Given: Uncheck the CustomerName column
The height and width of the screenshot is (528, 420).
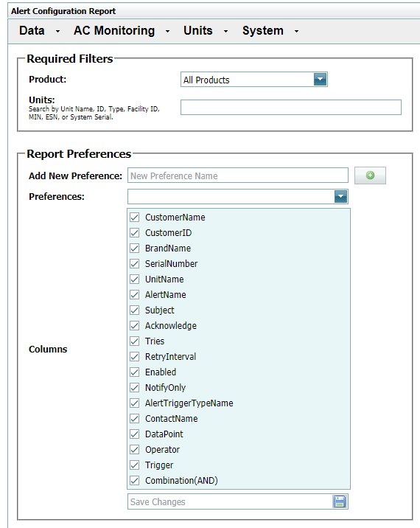Looking at the screenshot, I should [x=135, y=218].
